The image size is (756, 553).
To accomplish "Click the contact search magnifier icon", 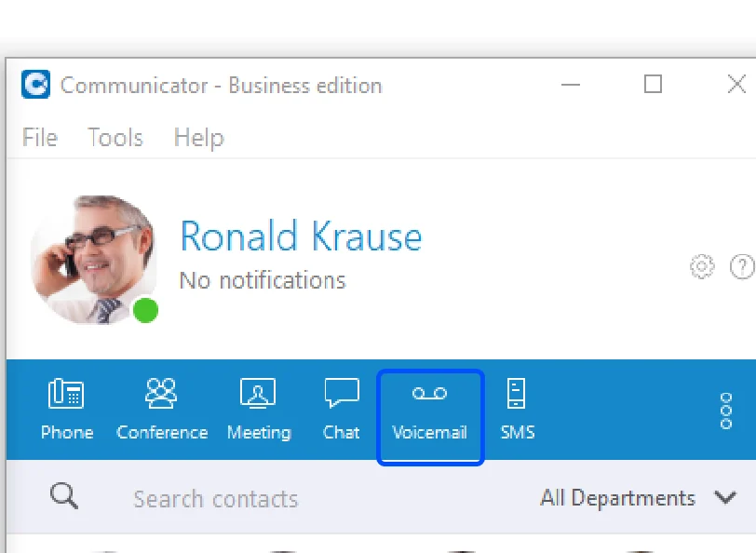I will tap(64, 496).
